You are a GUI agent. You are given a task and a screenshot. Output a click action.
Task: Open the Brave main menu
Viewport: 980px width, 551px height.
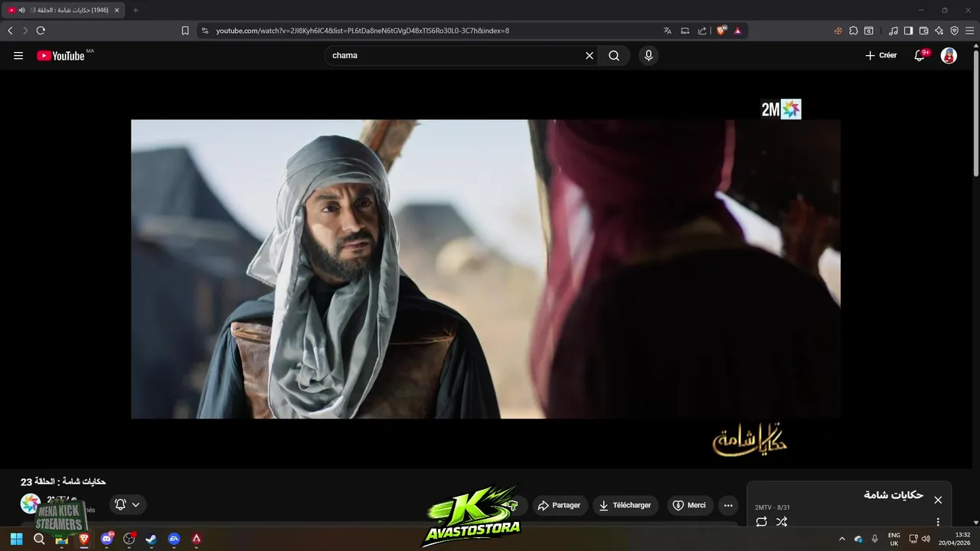click(x=970, y=31)
